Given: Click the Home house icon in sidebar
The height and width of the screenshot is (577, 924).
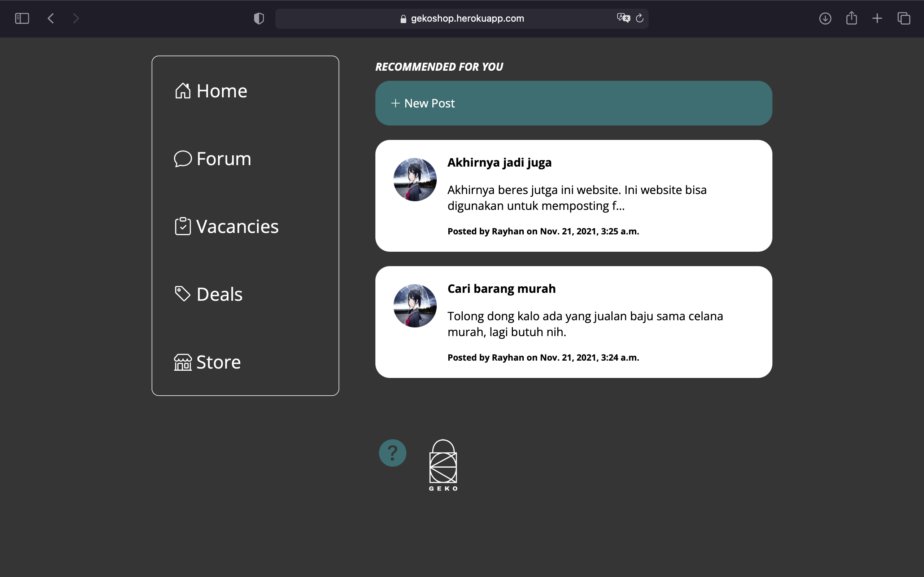Looking at the screenshot, I should [183, 91].
